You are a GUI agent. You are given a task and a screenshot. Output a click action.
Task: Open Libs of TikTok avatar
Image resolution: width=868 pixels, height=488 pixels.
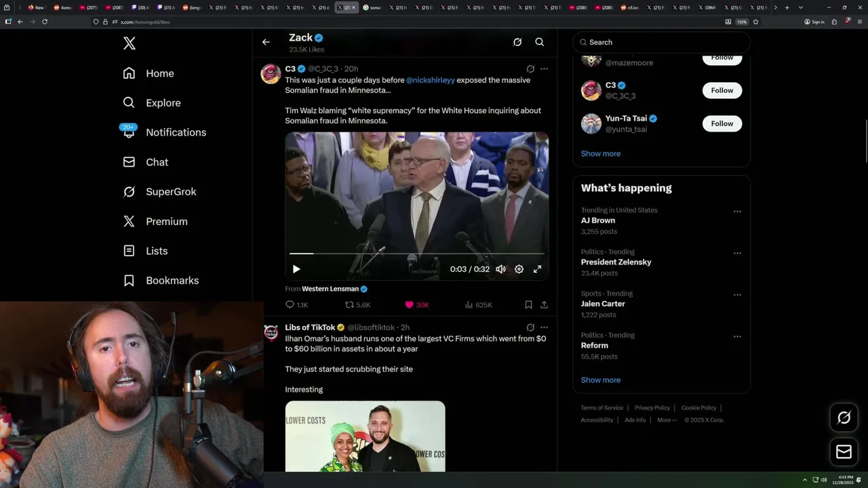(271, 333)
